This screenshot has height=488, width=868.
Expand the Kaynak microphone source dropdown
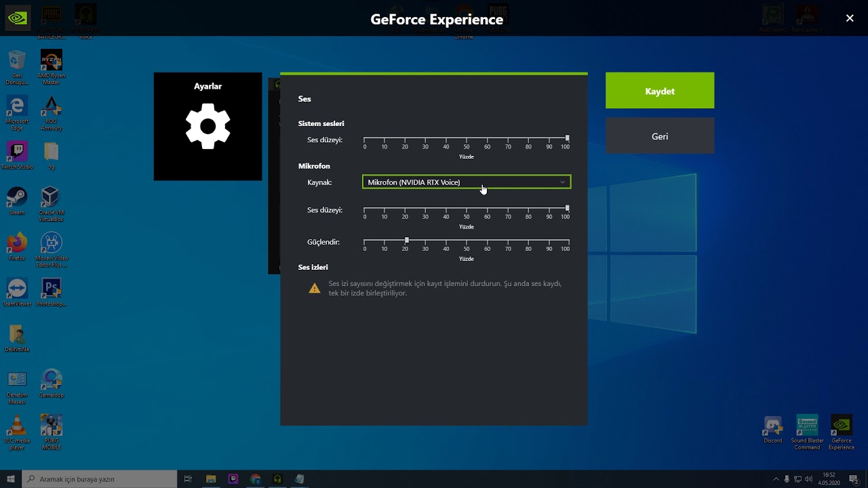(467, 182)
